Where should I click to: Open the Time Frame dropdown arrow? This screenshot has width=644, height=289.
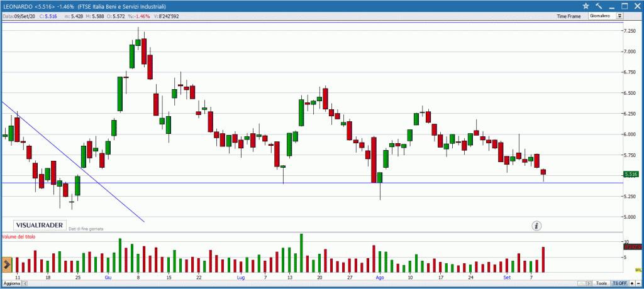pyautogui.click(x=619, y=16)
